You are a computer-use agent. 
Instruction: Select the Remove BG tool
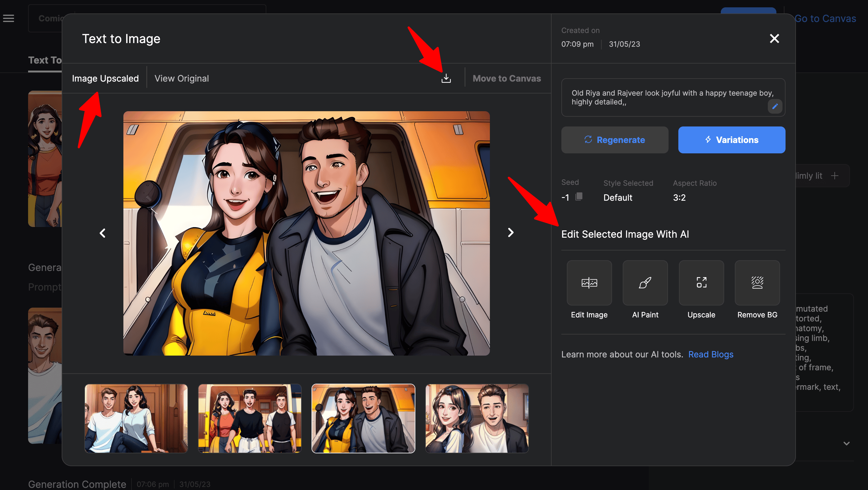[757, 283]
